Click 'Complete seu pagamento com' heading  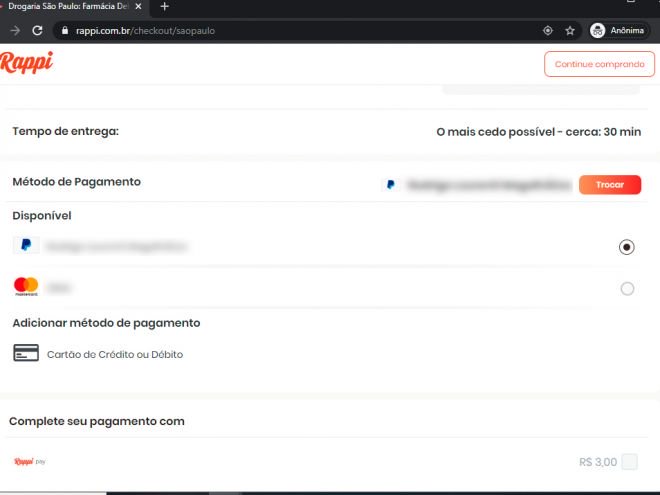(97, 421)
